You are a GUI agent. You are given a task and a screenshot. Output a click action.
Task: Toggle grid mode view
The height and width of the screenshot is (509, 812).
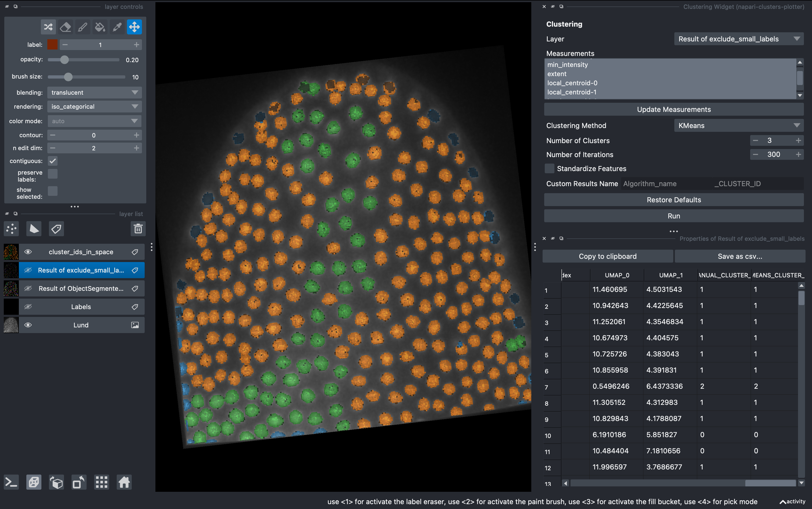pos(101,482)
